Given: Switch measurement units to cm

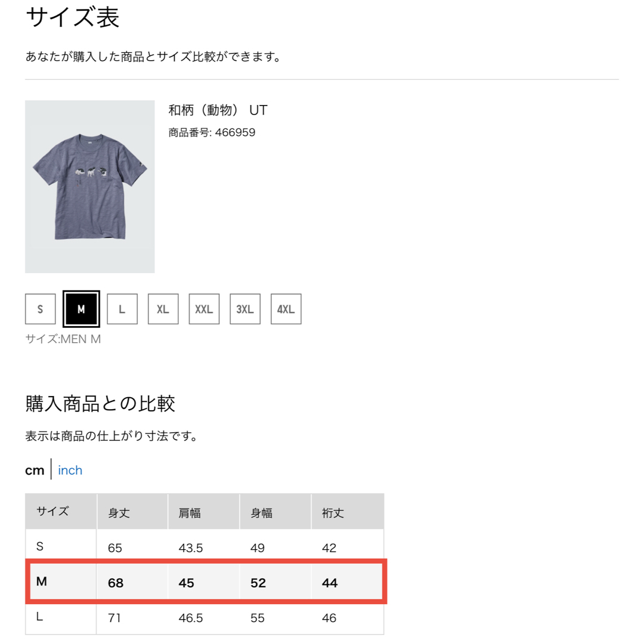Looking at the screenshot, I should [35, 470].
